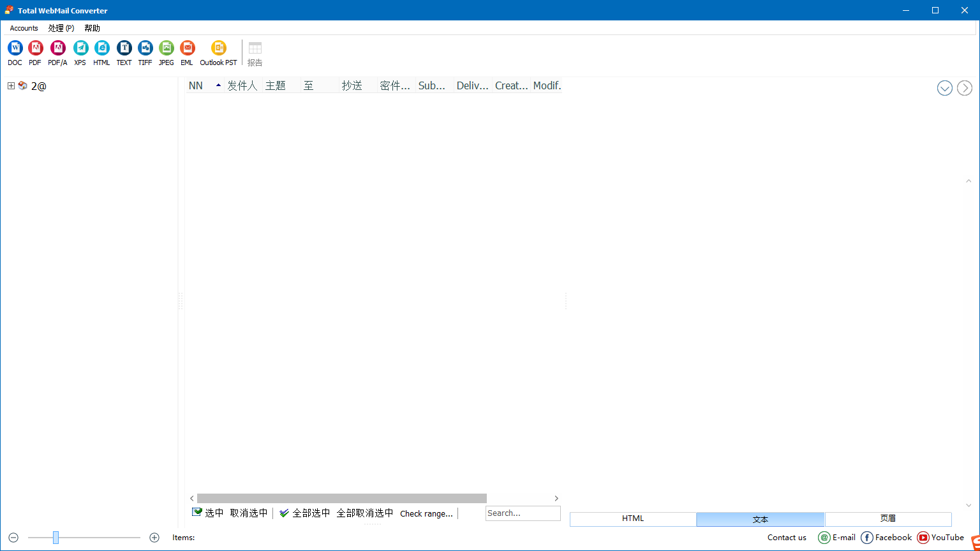The image size is (980, 551).
Task: Click the preview pane scroll-up arrow
Action: click(x=969, y=181)
